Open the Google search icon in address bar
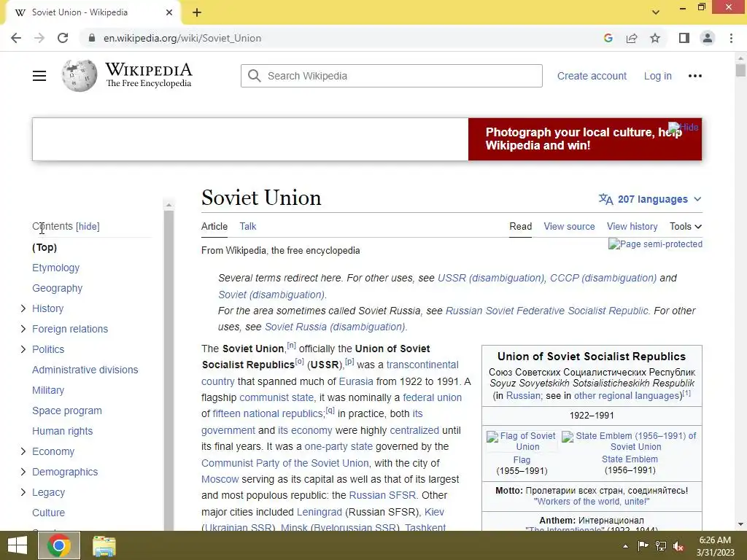Image resolution: width=747 pixels, height=560 pixels. [608, 38]
